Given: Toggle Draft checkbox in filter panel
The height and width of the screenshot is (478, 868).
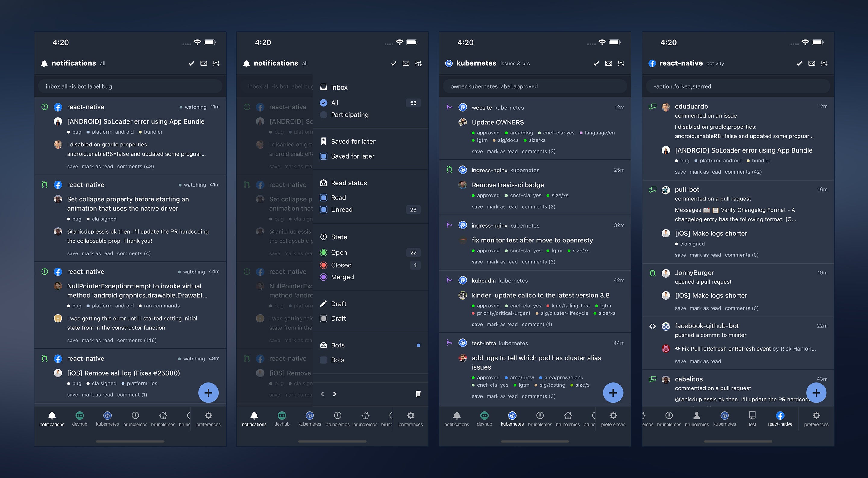Looking at the screenshot, I should coord(323,318).
